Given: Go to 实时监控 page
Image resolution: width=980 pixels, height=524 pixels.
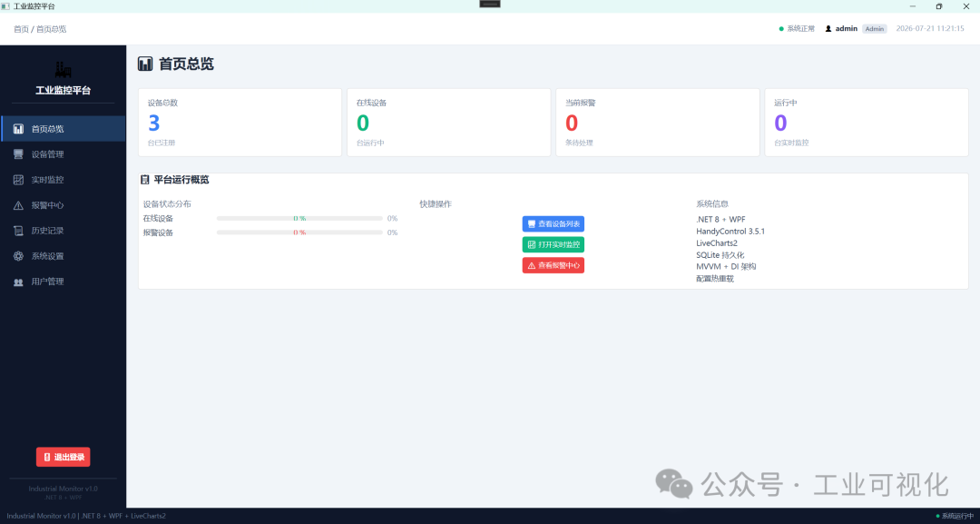Looking at the screenshot, I should [64, 180].
